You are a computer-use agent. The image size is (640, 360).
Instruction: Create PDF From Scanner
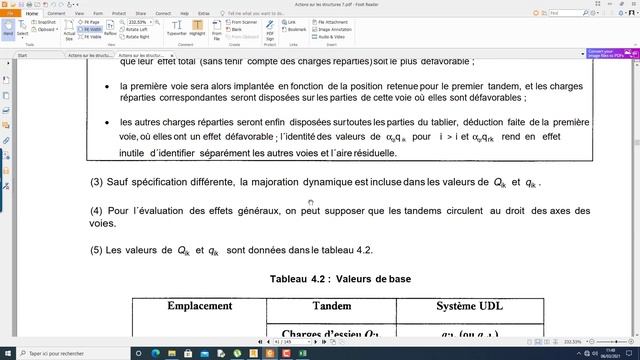point(241,22)
